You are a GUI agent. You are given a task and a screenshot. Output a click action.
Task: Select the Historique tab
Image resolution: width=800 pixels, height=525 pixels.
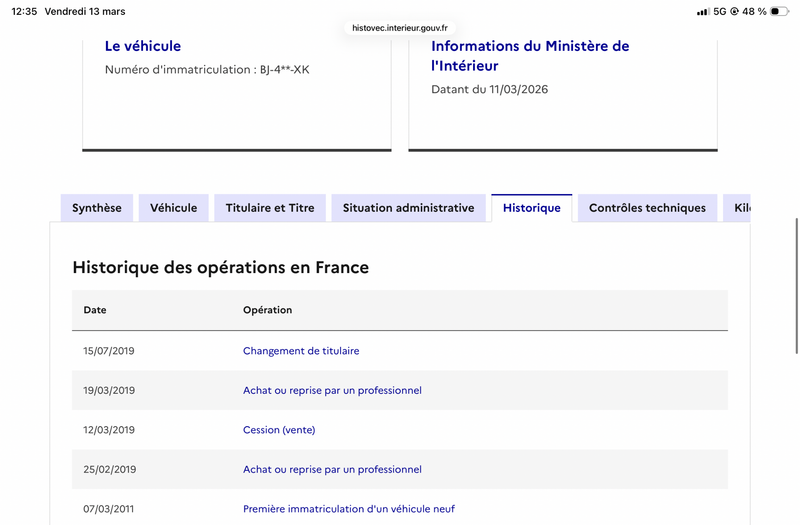point(532,208)
